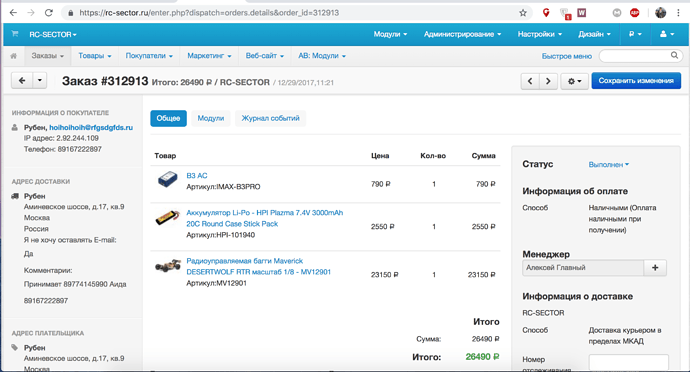Go to the next order with the right chevron
This screenshot has width=690, height=372.
[548, 81]
